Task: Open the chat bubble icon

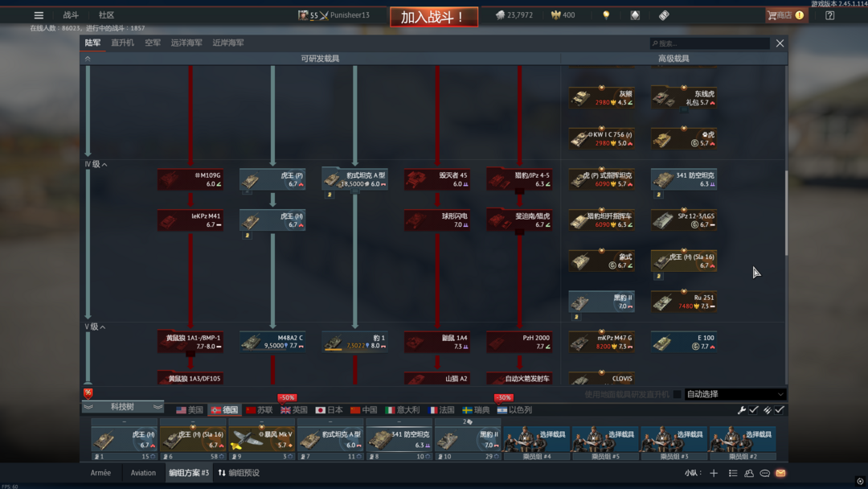Action: click(764, 473)
